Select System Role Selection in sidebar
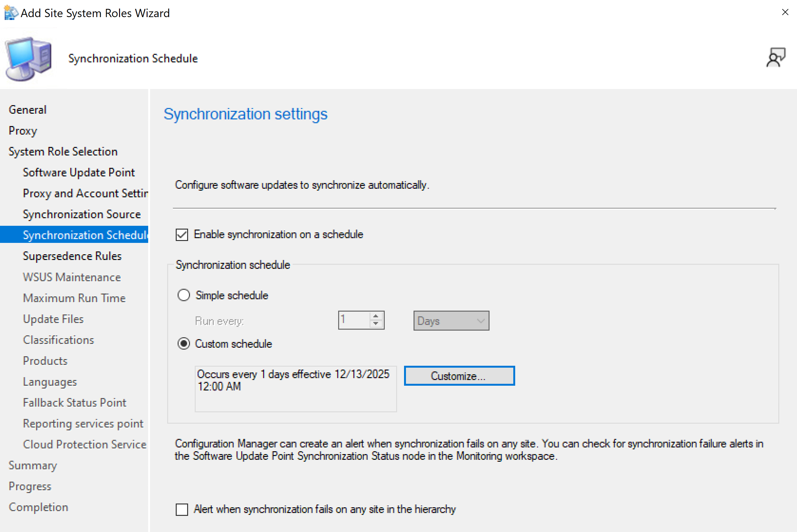This screenshot has height=532, width=797. tap(63, 152)
